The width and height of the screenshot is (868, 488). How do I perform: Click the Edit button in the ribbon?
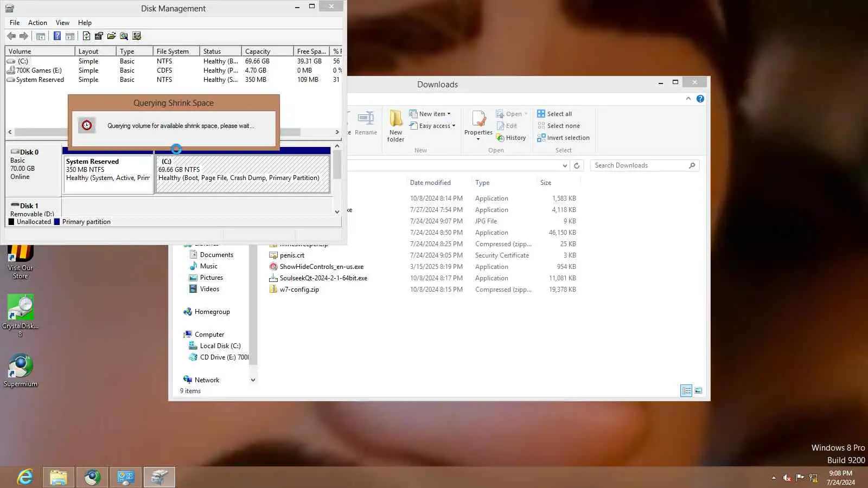click(507, 126)
